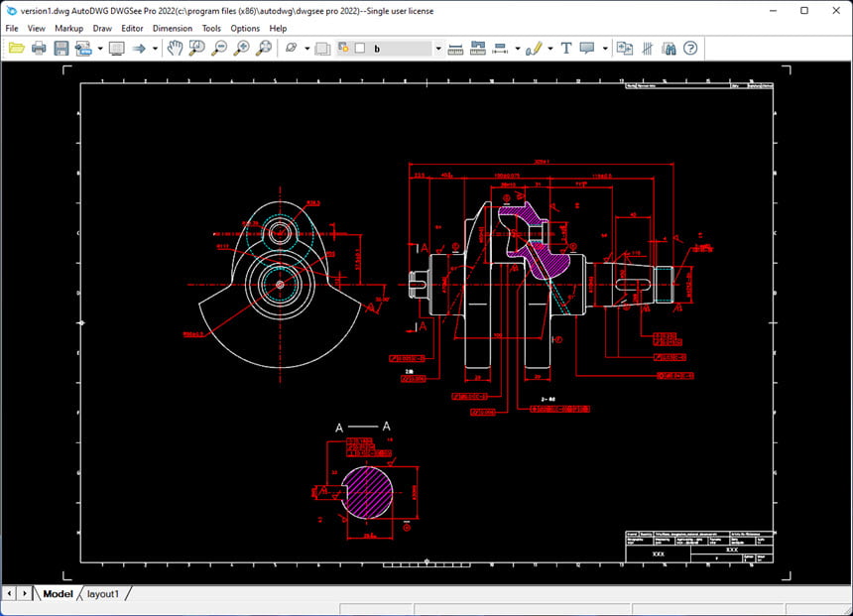Open the File menu

tap(12, 29)
